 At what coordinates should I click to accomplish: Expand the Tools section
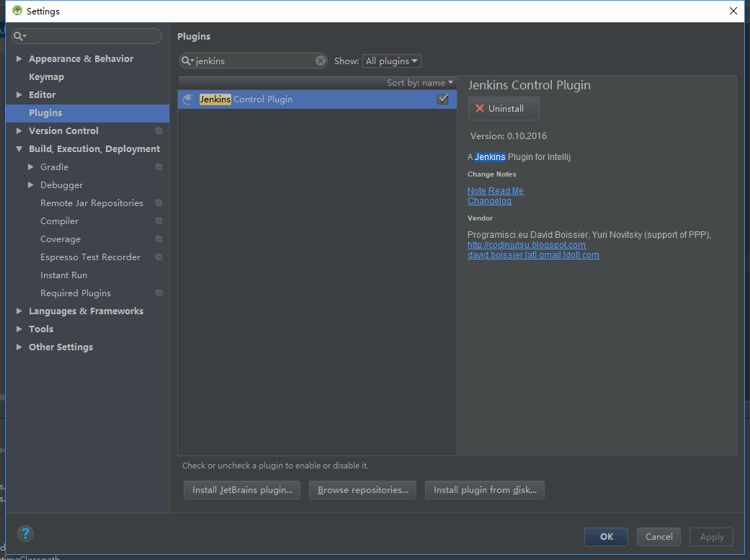pos(19,329)
